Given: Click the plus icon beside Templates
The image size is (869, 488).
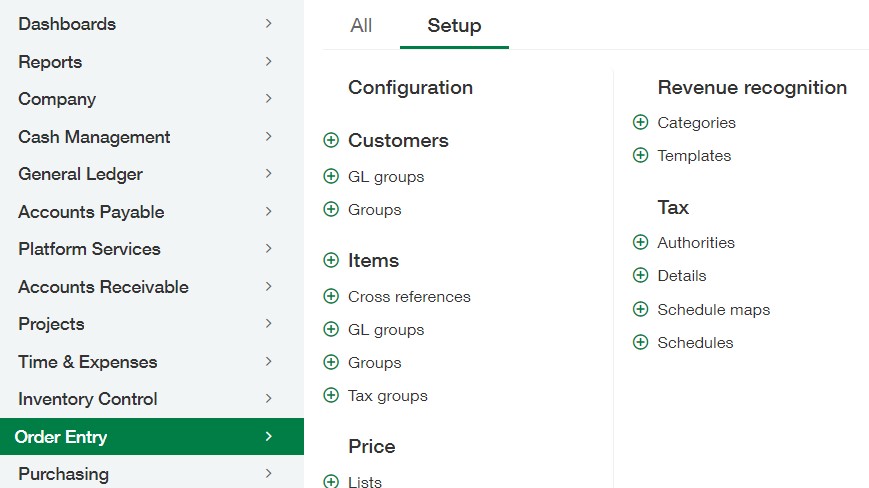Looking at the screenshot, I should pyautogui.click(x=641, y=156).
